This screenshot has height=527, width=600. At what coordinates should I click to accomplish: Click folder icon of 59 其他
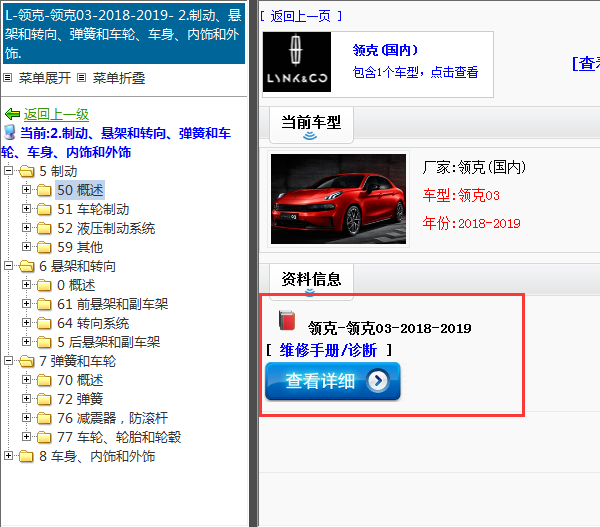click(44, 247)
